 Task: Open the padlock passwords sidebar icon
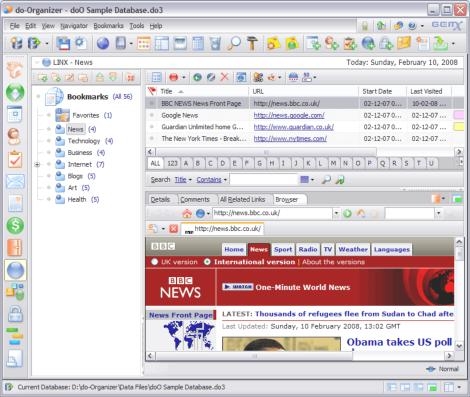pyautogui.click(x=15, y=313)
